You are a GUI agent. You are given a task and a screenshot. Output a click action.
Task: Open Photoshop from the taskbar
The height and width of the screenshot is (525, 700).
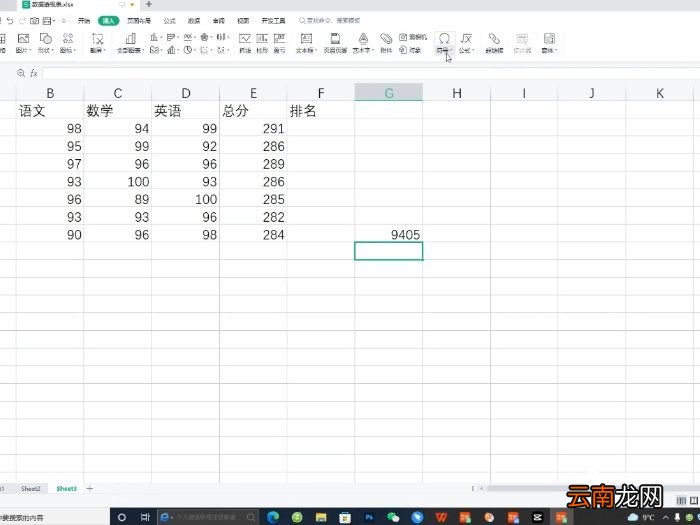[x=369, y=517]
